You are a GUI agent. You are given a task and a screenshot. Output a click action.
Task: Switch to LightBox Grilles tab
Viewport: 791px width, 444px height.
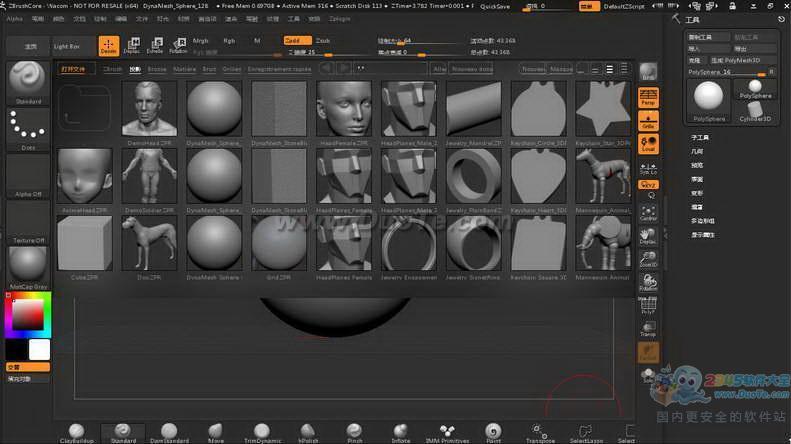[232, 69]
